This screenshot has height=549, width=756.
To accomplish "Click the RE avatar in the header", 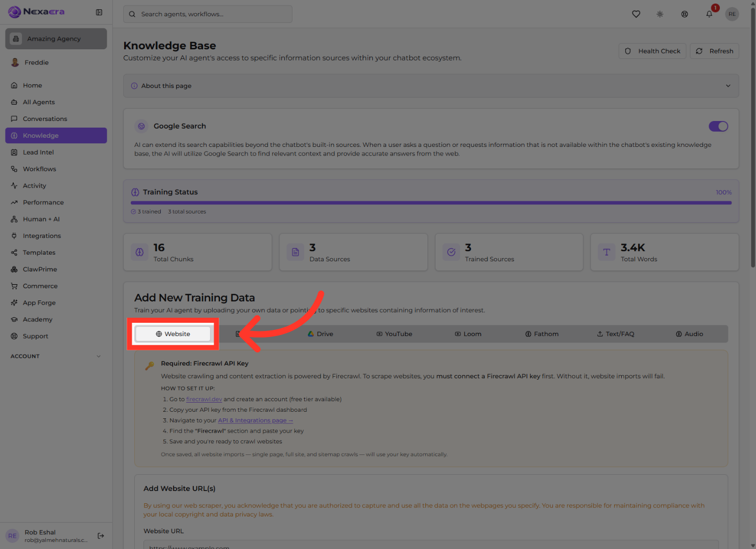I will (732, 14).
